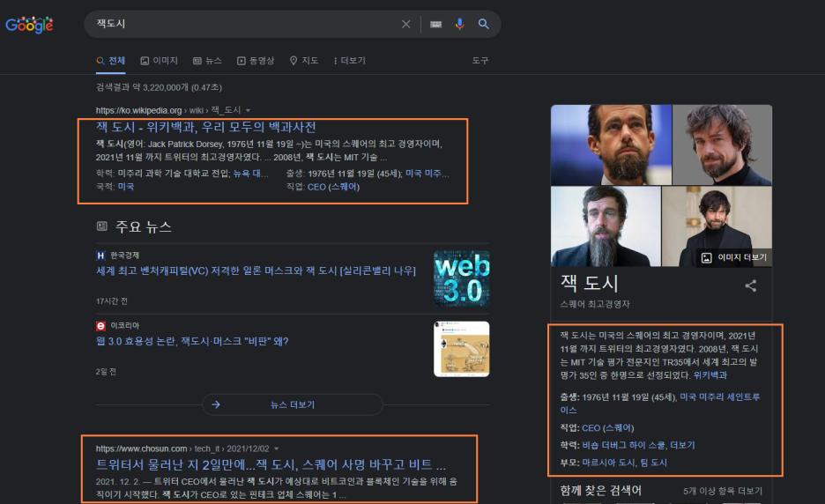Viewport: 825px width, 504px height.
Task: Click the 한국경제 source icon
Action: (100, 256)
